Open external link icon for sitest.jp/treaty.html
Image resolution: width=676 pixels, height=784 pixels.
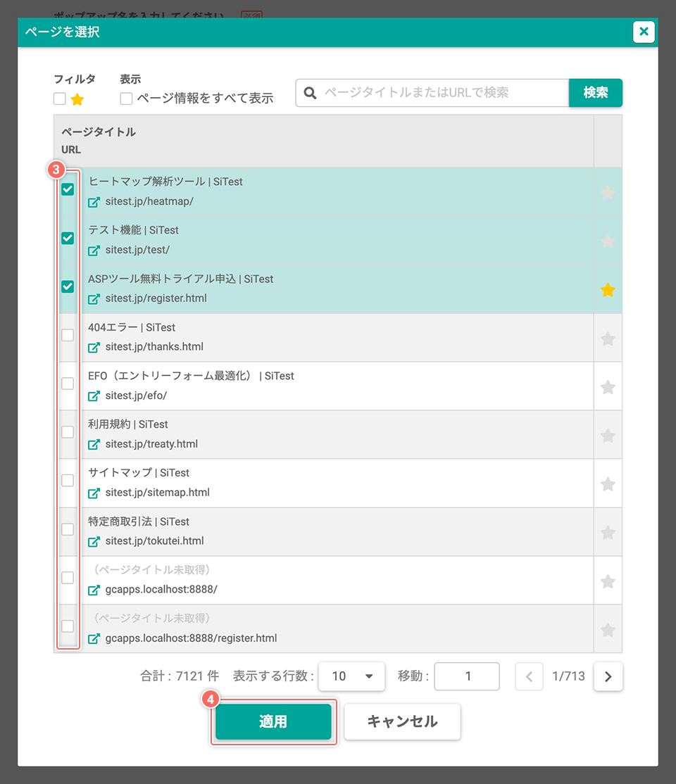[x=94, y=445]
